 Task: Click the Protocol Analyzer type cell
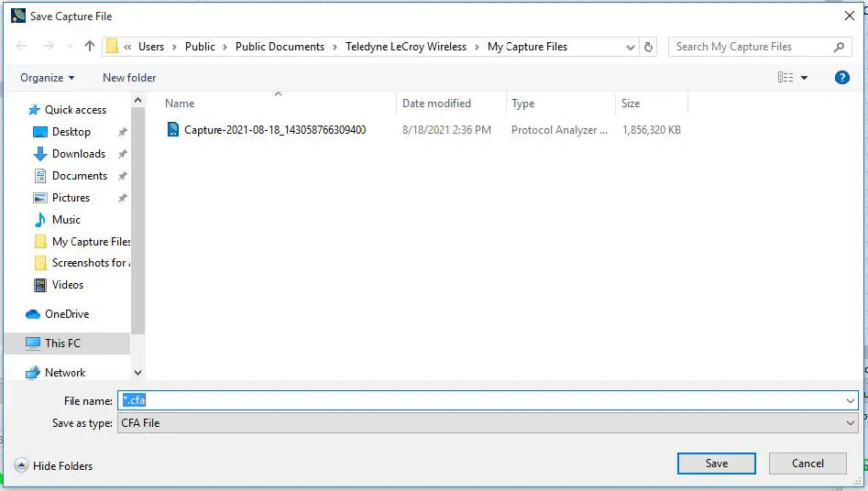(559, 129)
